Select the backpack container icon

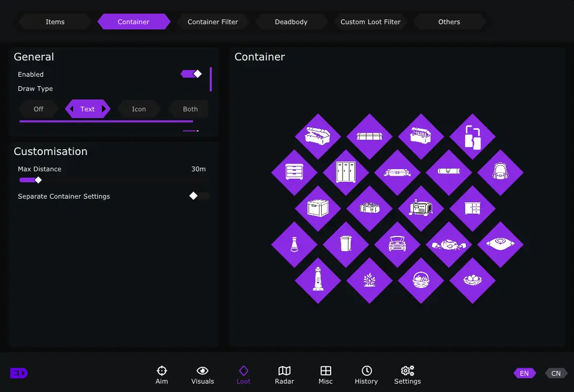(500, 172)
